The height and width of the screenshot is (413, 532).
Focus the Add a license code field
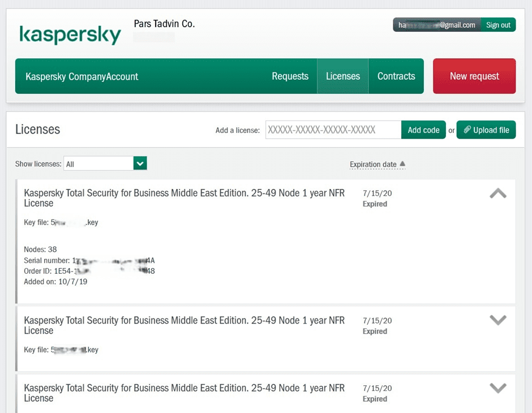[333, 130]
